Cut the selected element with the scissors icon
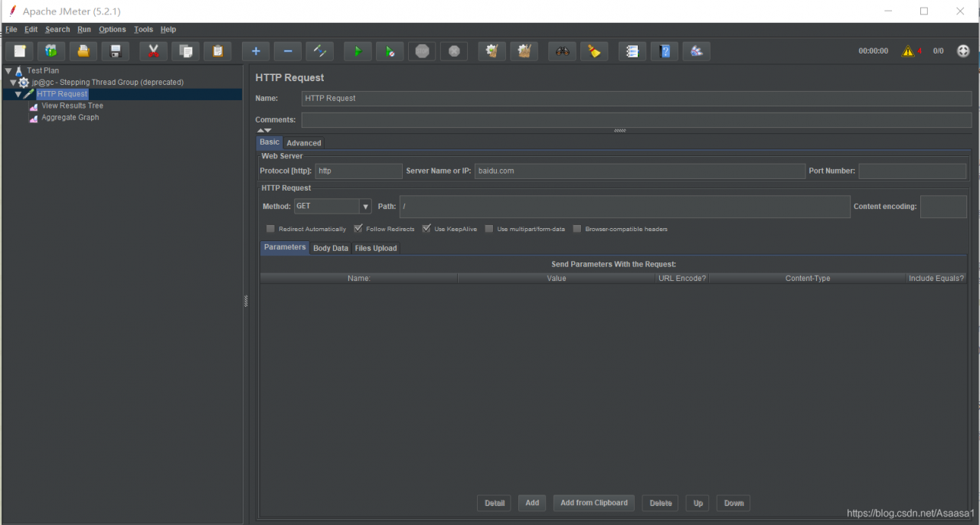The height and width of the screenshot is (525, 980). (153, 51)
